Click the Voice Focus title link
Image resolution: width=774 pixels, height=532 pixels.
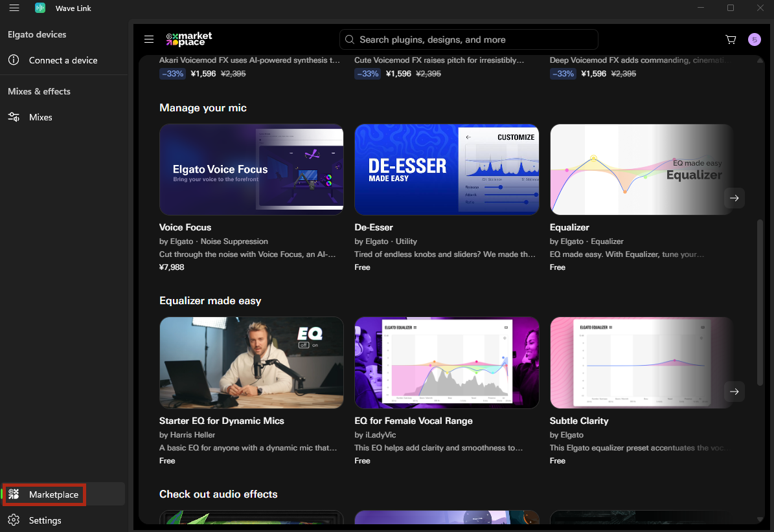[185, 227]
